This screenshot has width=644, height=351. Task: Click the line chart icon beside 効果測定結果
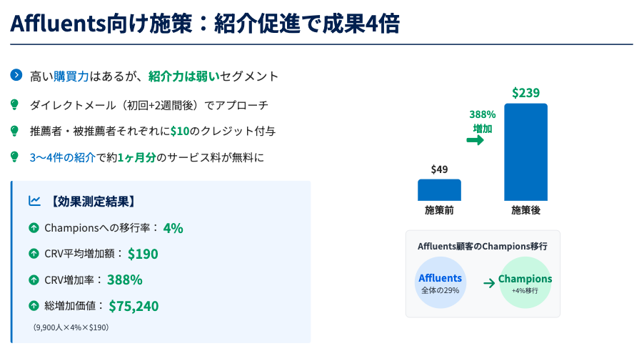pyautogui.click(x=34, y=201)
